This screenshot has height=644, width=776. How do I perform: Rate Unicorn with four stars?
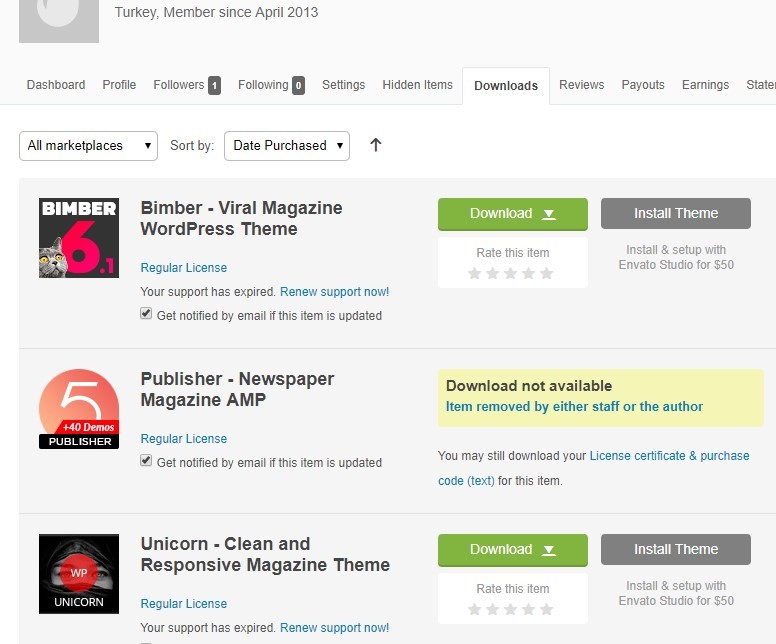pos(529,609)
